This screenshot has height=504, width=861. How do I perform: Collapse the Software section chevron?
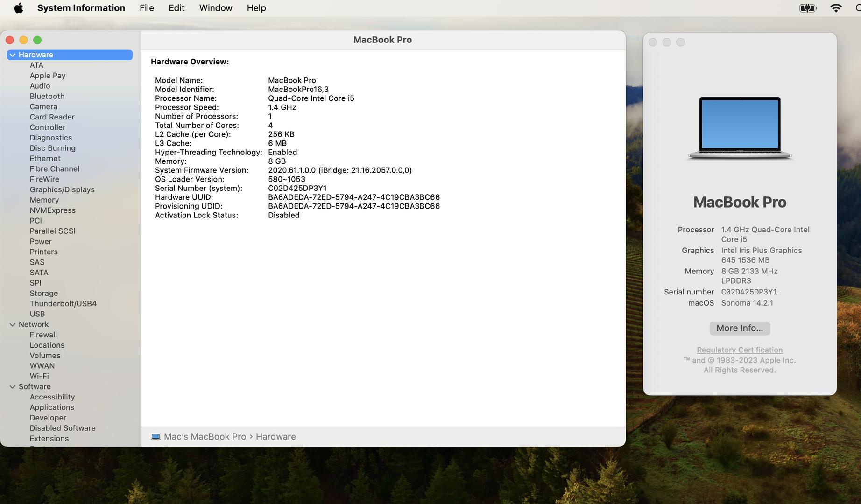pos(13,387)
